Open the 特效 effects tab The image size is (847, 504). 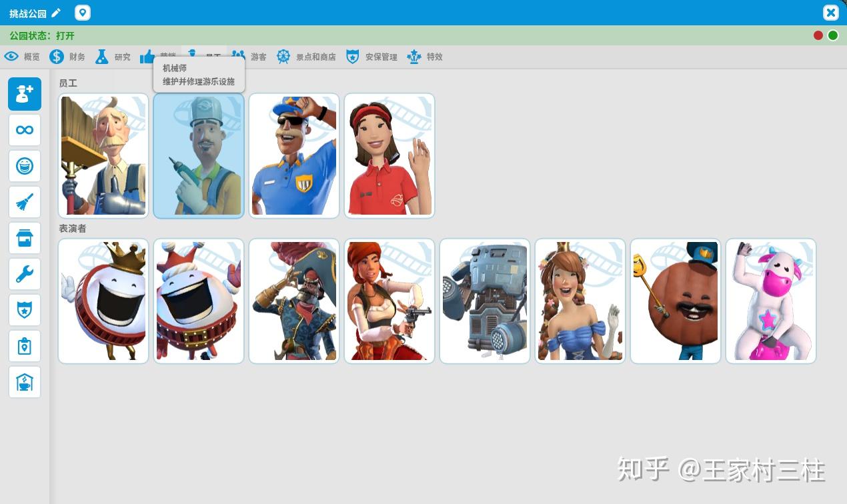424,57
